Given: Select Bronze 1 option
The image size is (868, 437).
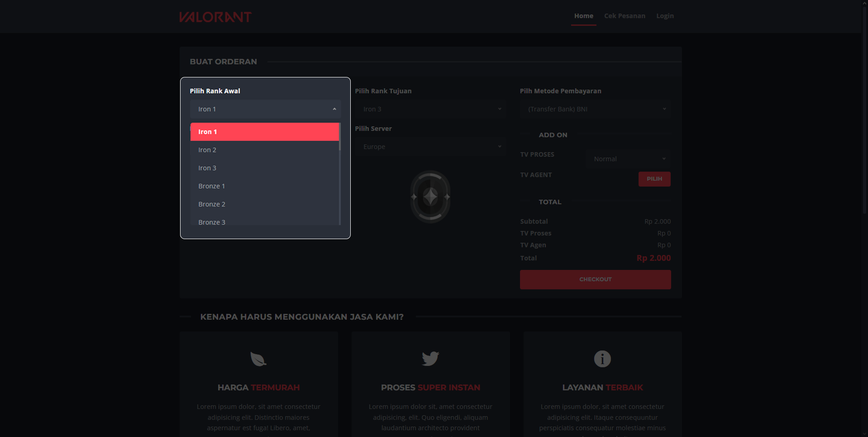Looking at the screenshot, I should [x=264, y=186].
